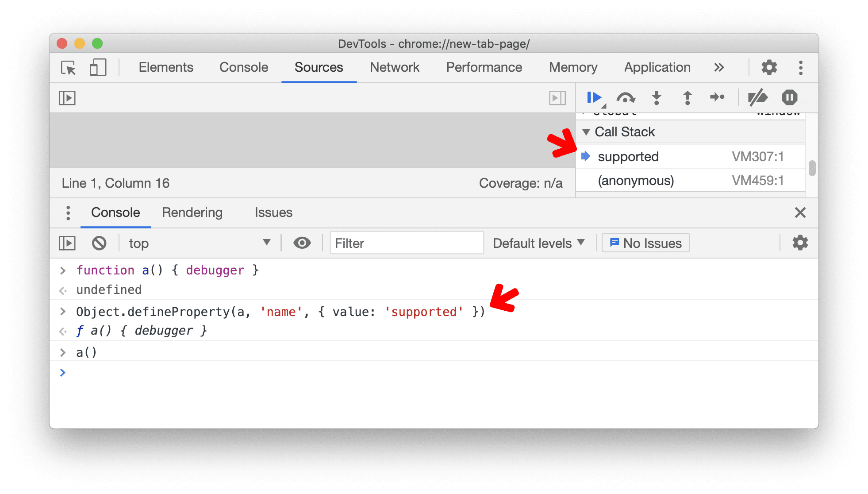Open the Default levels dropdown

[537, 243]
